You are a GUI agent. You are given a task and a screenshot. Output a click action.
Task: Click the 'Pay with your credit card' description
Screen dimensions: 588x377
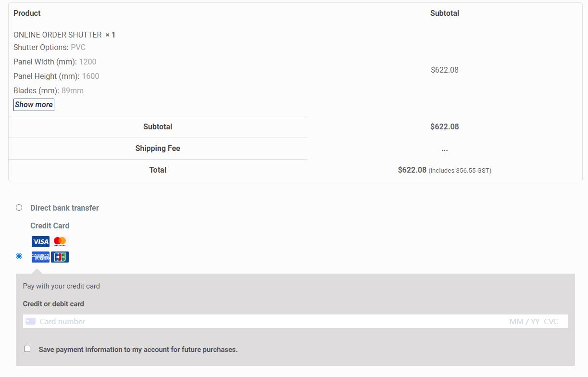pos(61,286)
